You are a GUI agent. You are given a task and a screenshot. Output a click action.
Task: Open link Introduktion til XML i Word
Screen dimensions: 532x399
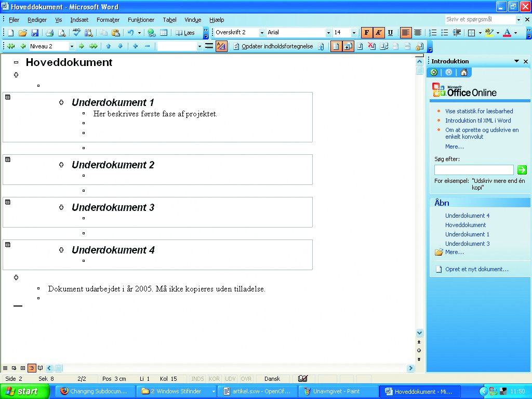(478, 121)
